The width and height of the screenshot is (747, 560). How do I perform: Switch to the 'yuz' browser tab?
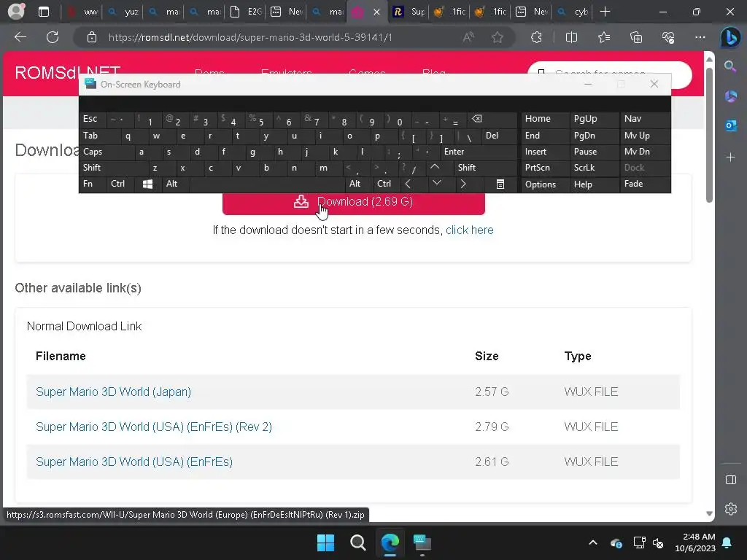[x=123, y=12]
